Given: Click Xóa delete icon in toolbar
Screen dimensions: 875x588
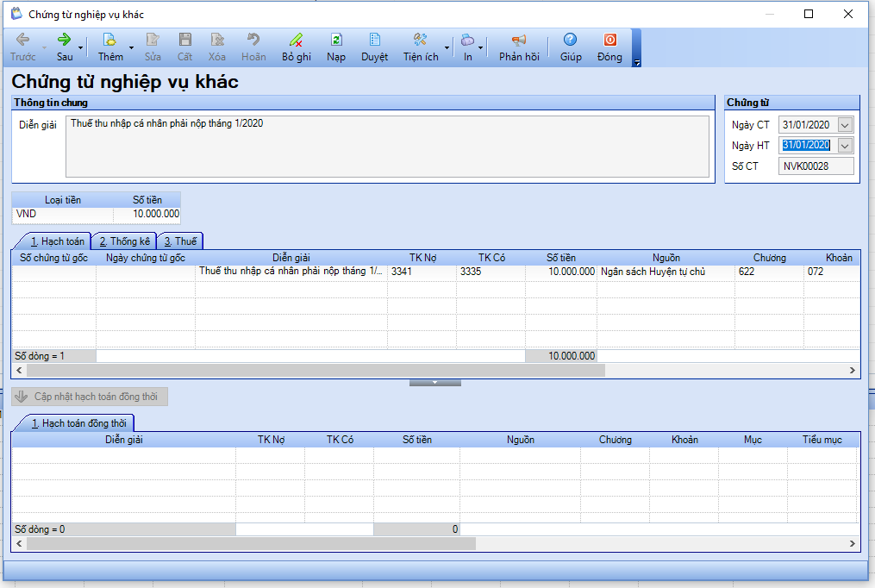Looking at the screenshot, I should pyautogui.click(x=217, y=47).
